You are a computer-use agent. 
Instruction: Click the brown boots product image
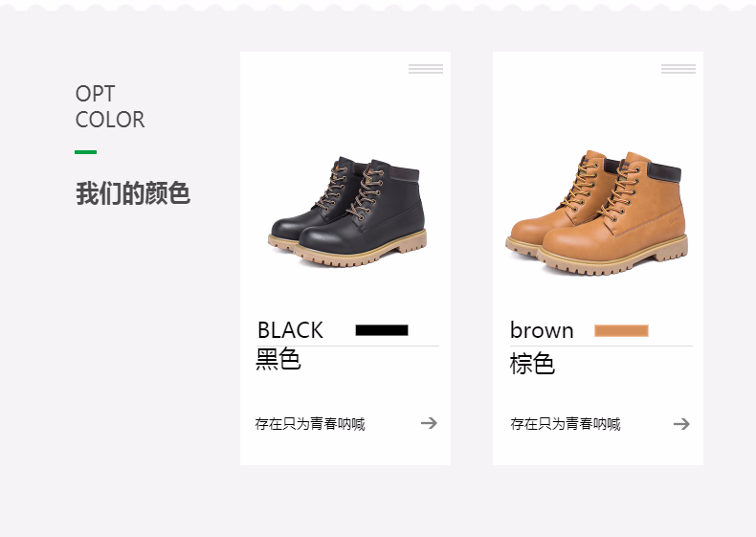pos(597,213)
